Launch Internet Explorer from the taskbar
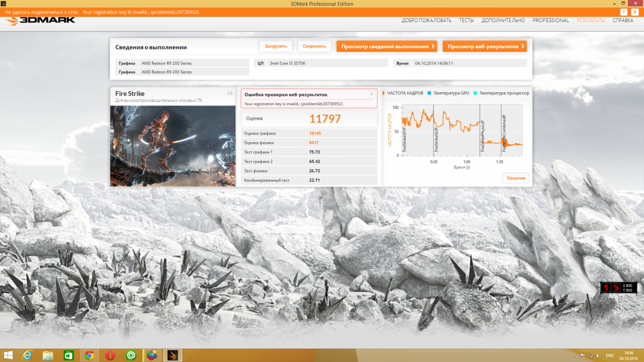The image size is (644, 362). [x=27, y=355]
